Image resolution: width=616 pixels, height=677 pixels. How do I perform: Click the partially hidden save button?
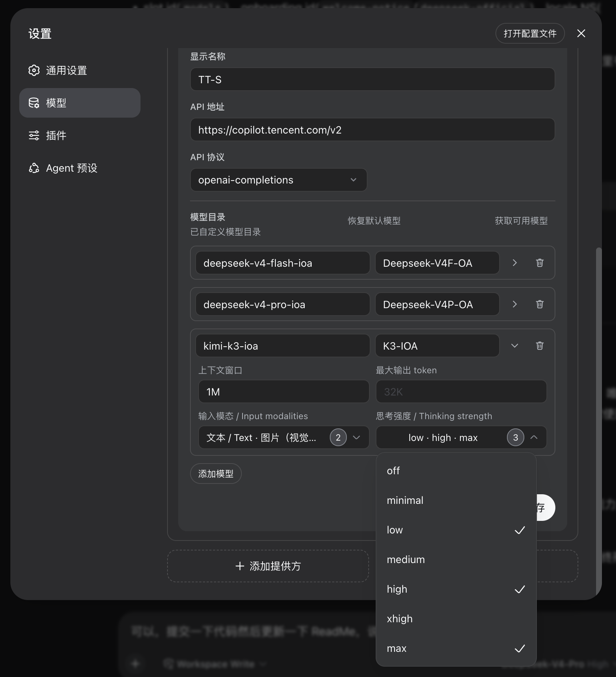tap(546, 508)
